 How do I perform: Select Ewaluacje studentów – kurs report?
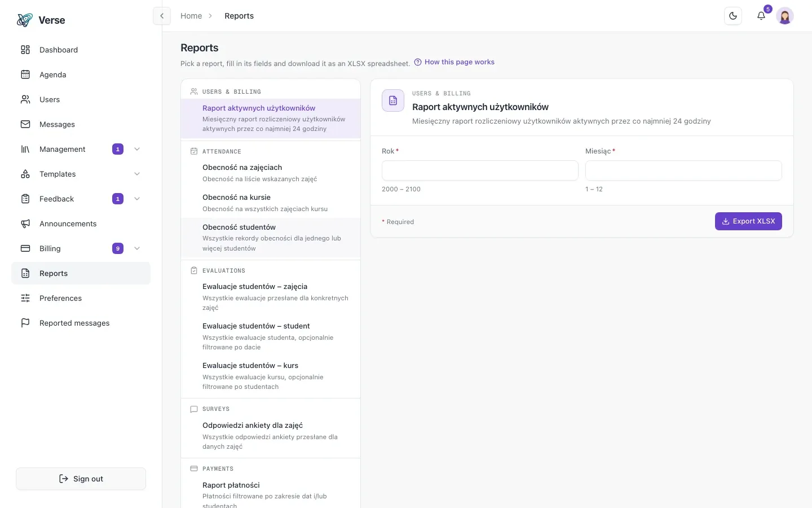pyautogui.click(x=271, y=376)
